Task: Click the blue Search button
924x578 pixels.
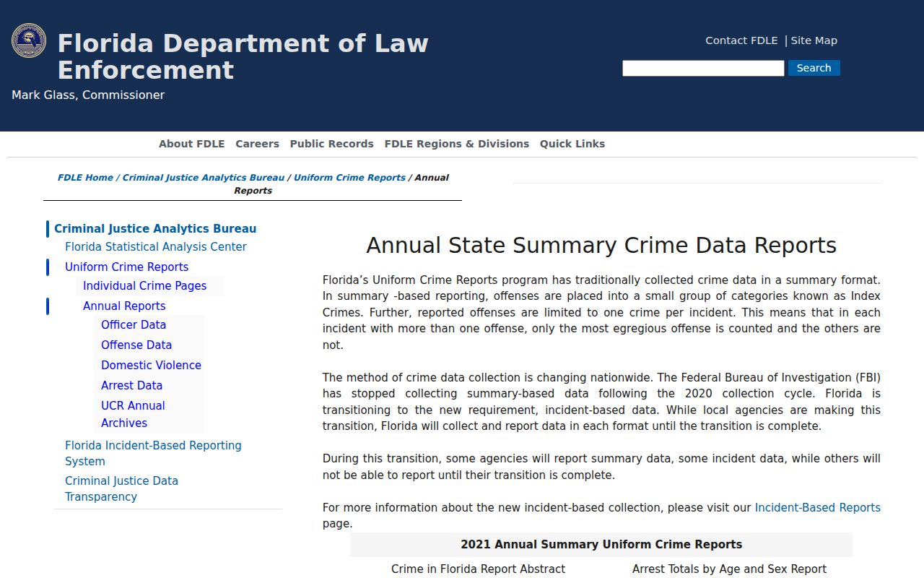Action: click(814, 68)
